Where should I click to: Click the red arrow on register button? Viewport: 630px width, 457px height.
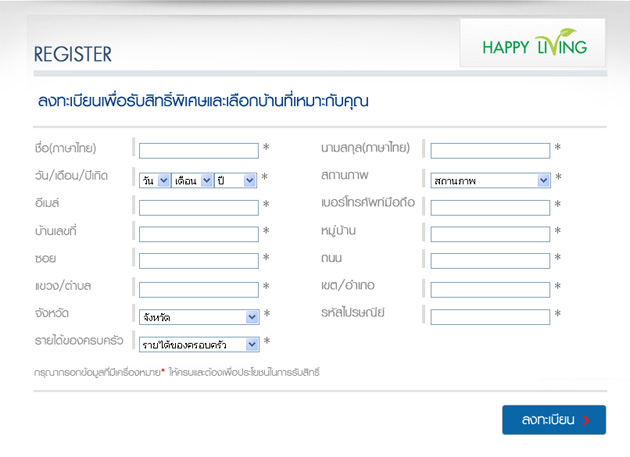586,421
